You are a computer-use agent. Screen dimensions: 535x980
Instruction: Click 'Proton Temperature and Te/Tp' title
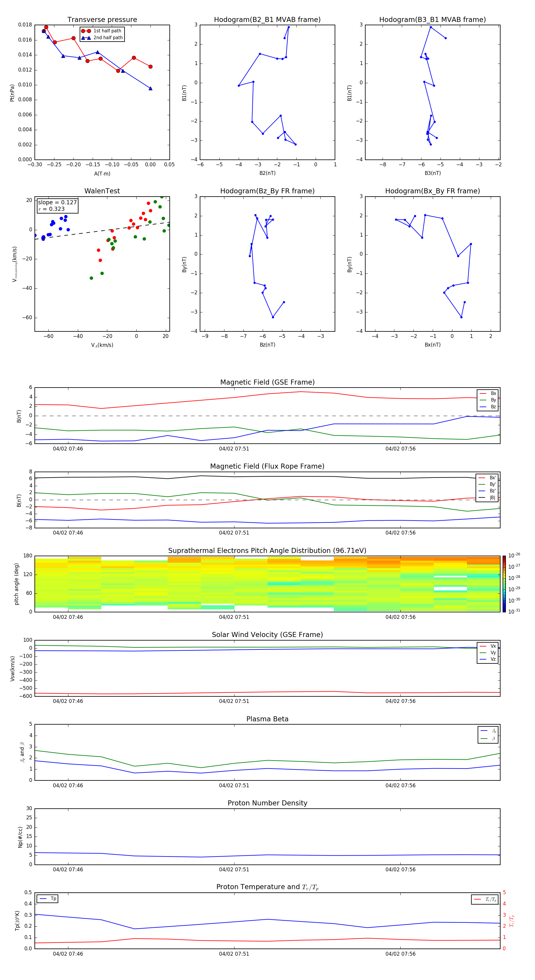tap(267, 887)
